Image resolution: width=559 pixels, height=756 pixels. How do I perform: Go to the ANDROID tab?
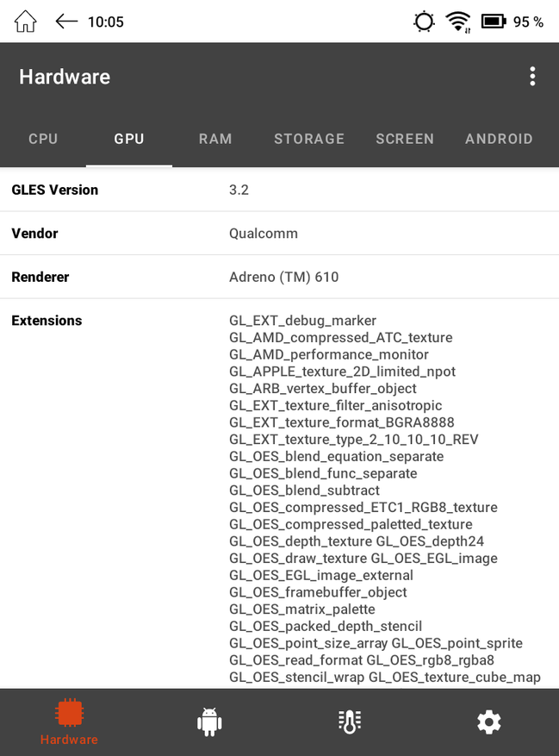point(499,139)
